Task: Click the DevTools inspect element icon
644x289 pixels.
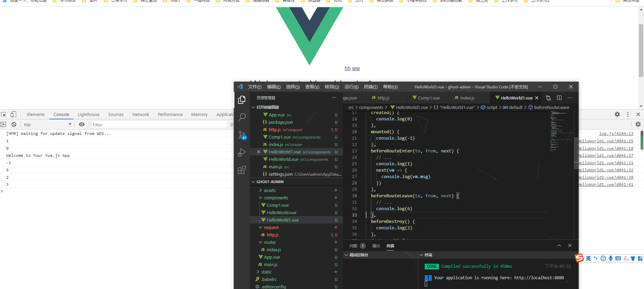Action: click(x=4, y=114)
